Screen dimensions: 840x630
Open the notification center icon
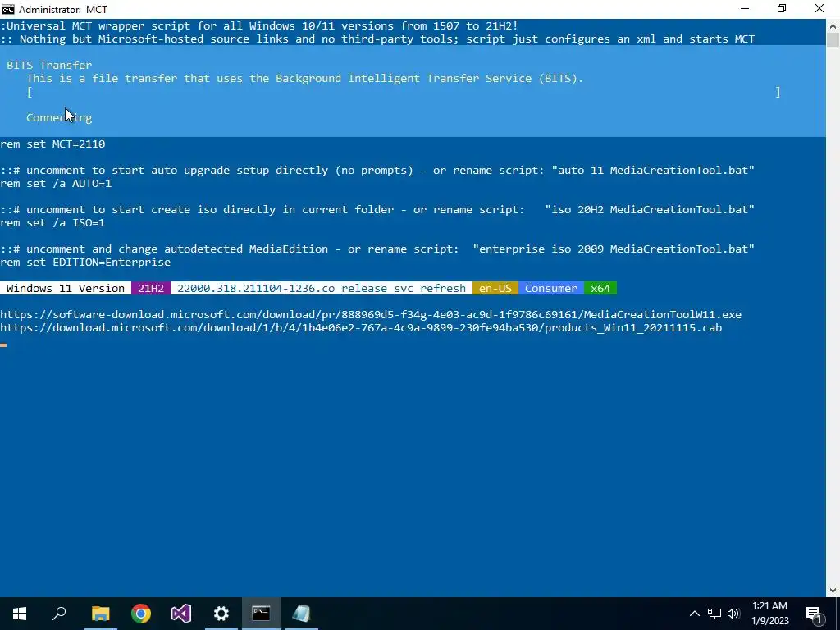(x=814, y=614)
